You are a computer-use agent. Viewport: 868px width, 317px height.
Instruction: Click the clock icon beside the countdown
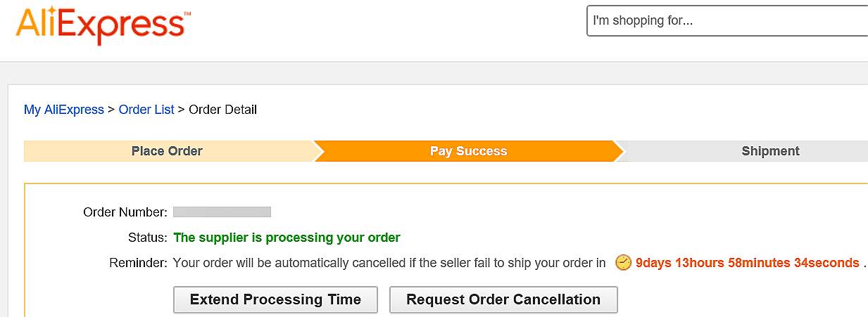click(x=623, y=263)
